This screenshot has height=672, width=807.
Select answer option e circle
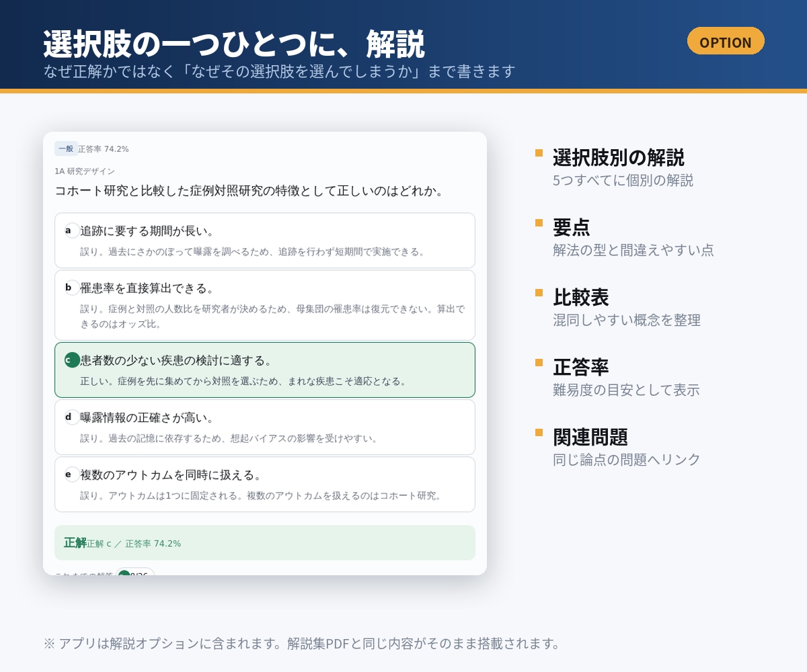[72, 474]
